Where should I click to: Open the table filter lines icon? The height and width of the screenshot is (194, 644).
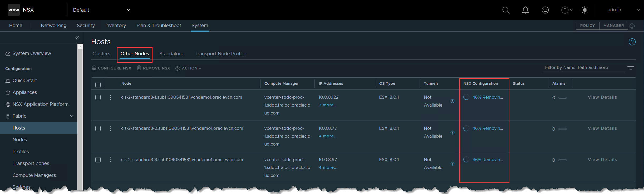click(x=631, y=68)
